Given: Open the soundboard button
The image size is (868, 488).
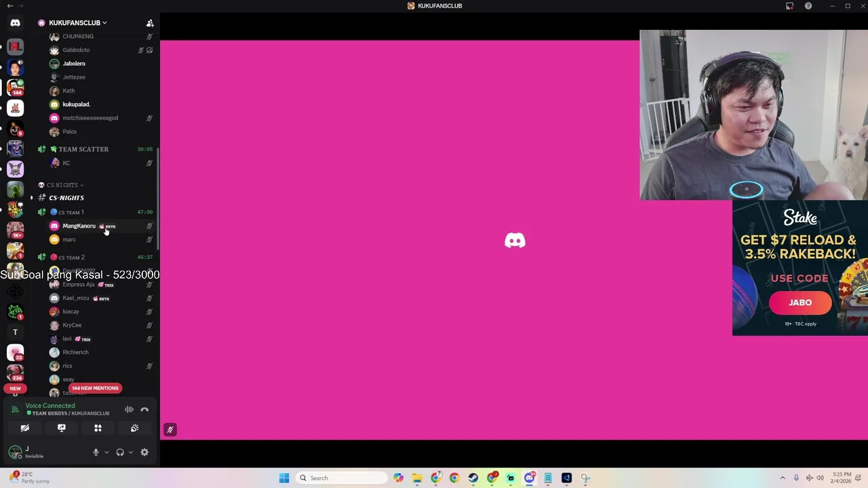Looking at the screenshot, I should [134, 428].
